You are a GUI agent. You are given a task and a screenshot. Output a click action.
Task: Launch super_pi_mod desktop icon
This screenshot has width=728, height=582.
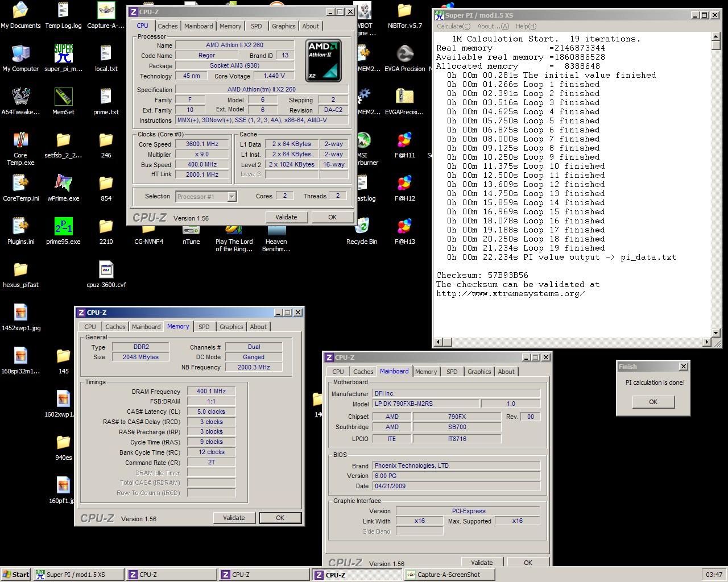click(x=63, y=59)
